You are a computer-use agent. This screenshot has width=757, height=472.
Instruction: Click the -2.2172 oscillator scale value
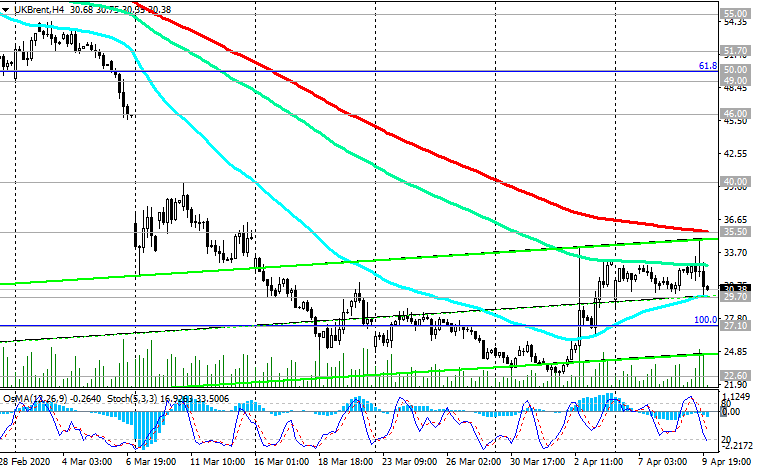pos(737,445)
